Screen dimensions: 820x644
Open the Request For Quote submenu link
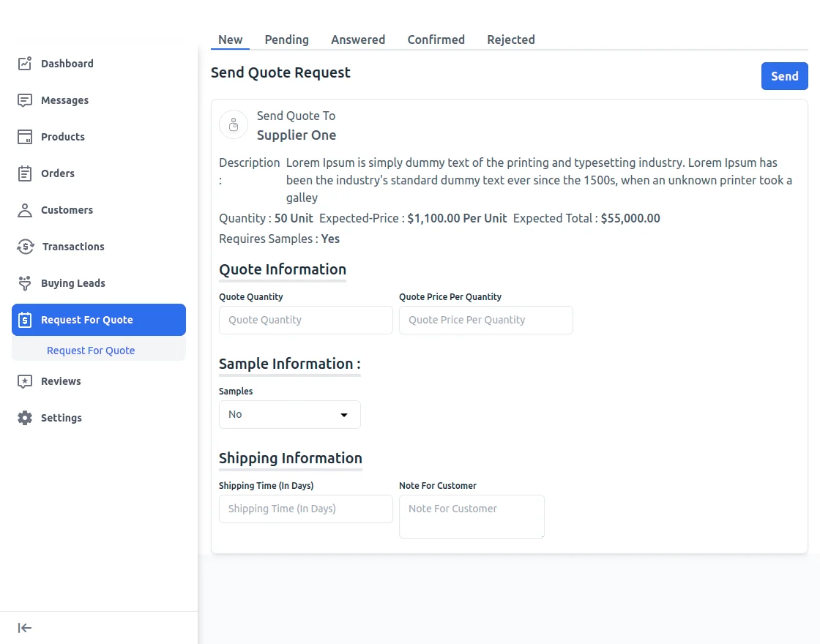pyautogui.click(x=91, y=351)
